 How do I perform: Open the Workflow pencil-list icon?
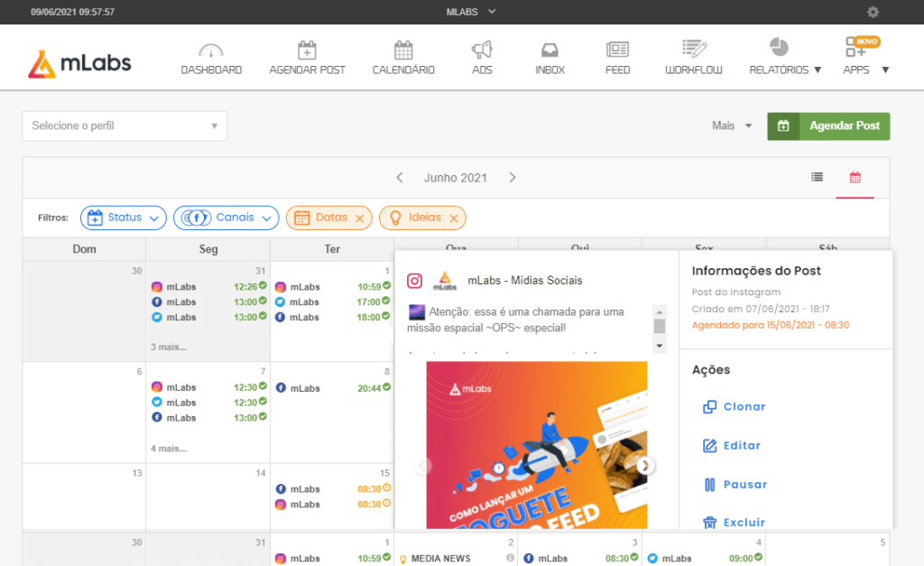tap(694, 49)
